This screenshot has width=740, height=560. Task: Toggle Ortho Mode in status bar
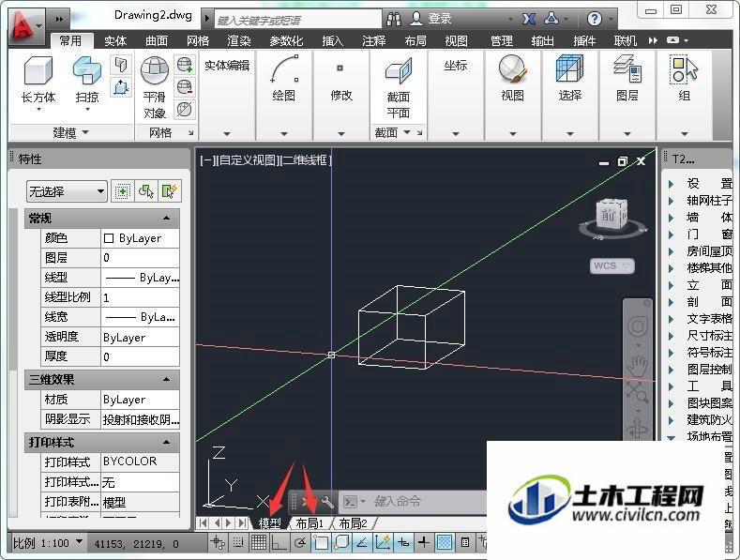279,543
